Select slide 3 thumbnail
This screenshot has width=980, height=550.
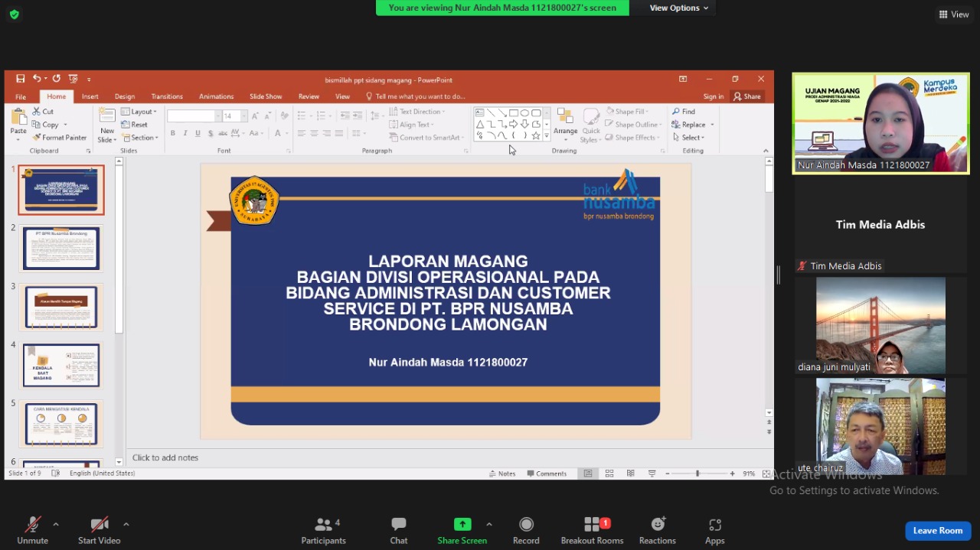(61, 307)
